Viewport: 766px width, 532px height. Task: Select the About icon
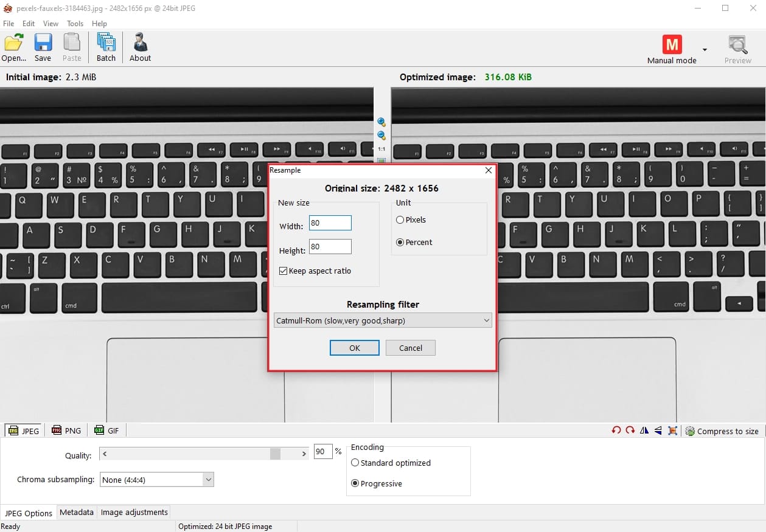pos(140,47)
